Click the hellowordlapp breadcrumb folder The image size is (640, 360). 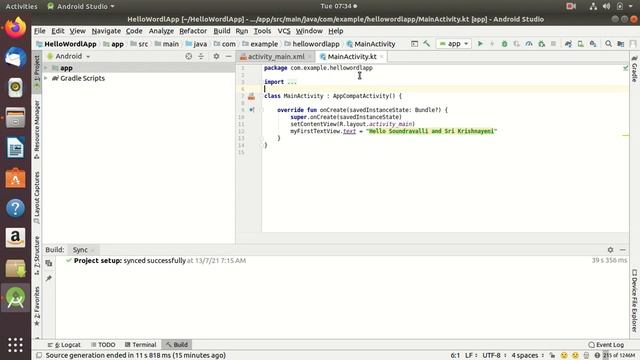[311, 44]
